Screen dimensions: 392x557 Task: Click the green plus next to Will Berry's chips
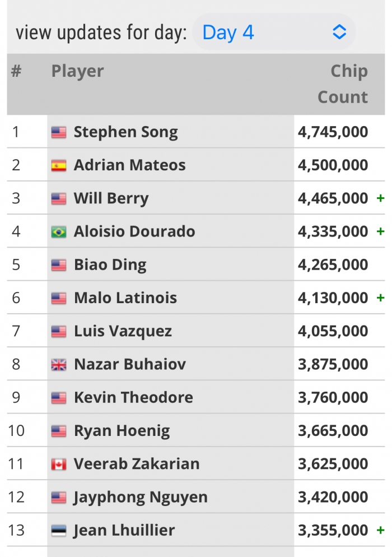[380, 198]
